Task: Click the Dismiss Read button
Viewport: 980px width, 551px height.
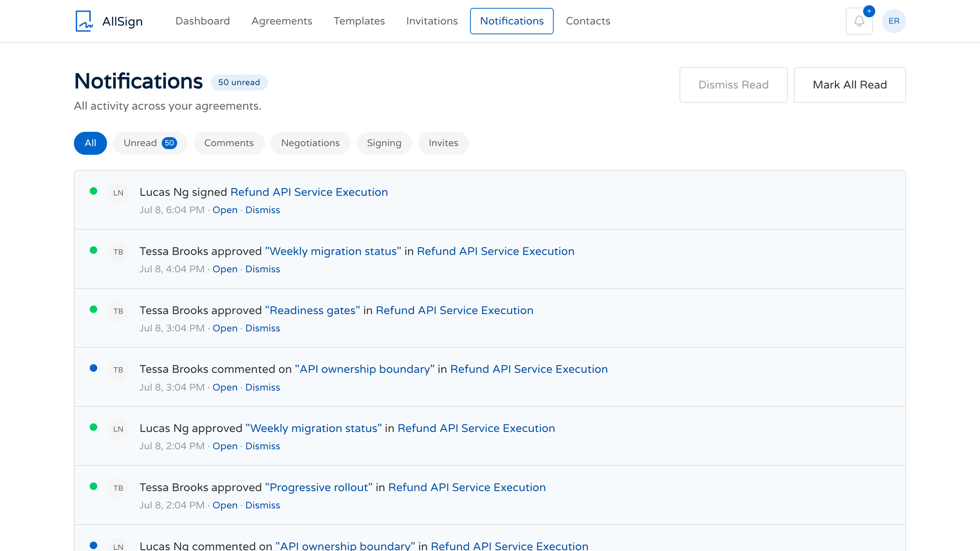Action: click(733, 85)
